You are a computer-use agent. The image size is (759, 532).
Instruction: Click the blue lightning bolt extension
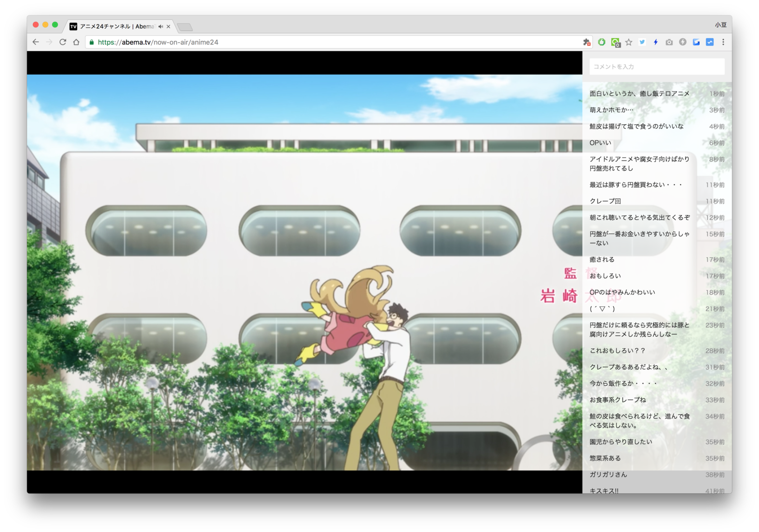coord(656,42)
